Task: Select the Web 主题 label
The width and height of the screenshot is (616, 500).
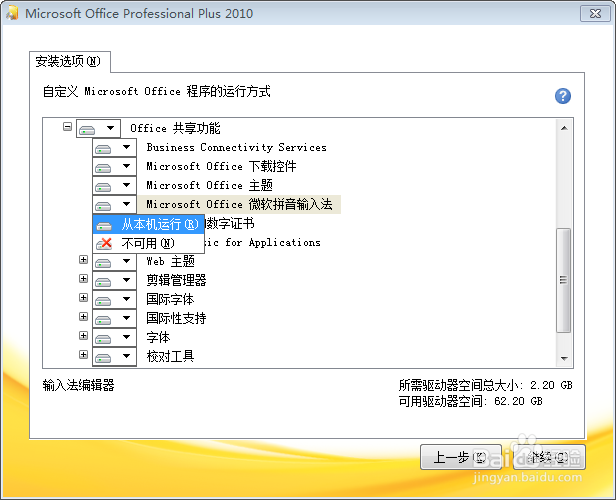Action: tap(170, 261)
